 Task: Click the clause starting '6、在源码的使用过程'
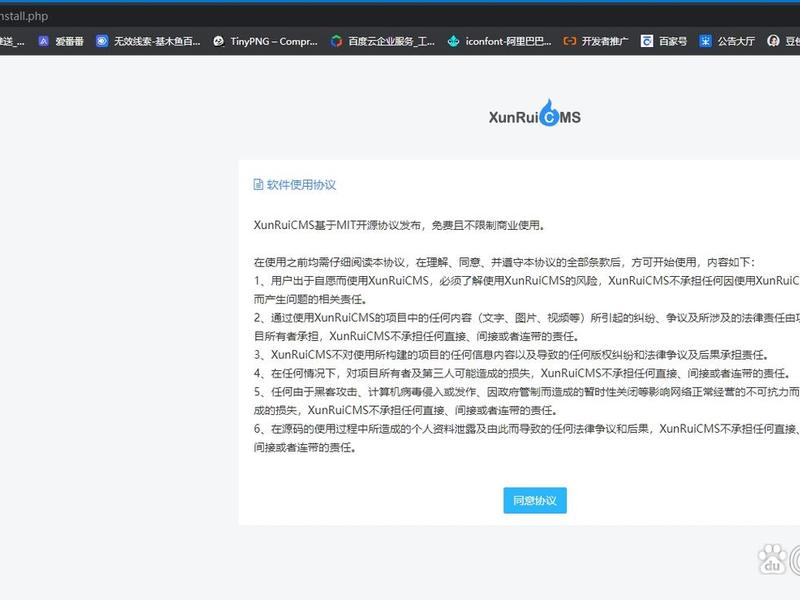527,438
